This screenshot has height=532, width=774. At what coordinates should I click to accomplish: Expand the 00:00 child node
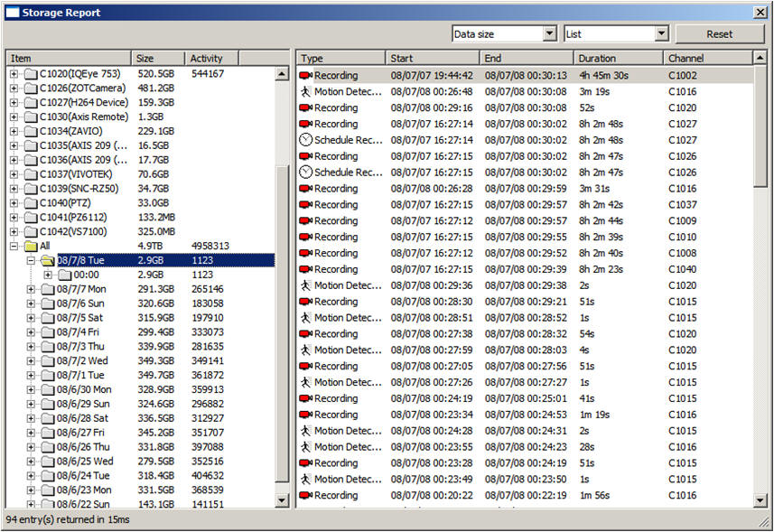click(48, 275)
